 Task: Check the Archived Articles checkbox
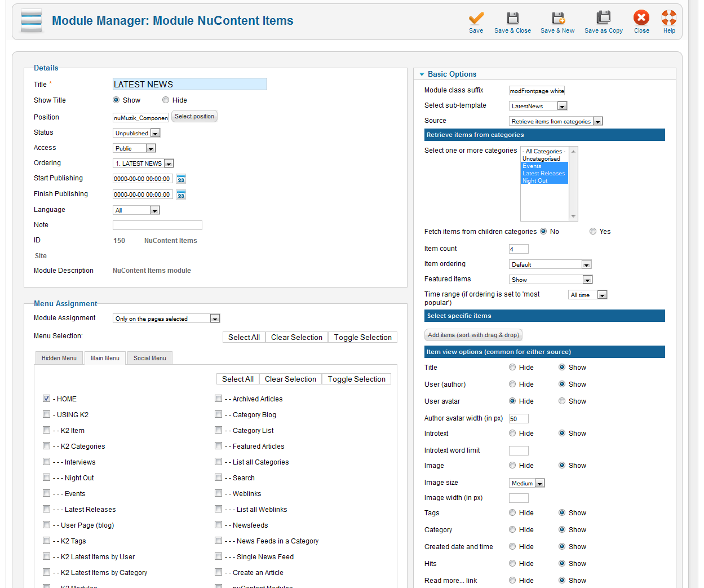(218, 398)
